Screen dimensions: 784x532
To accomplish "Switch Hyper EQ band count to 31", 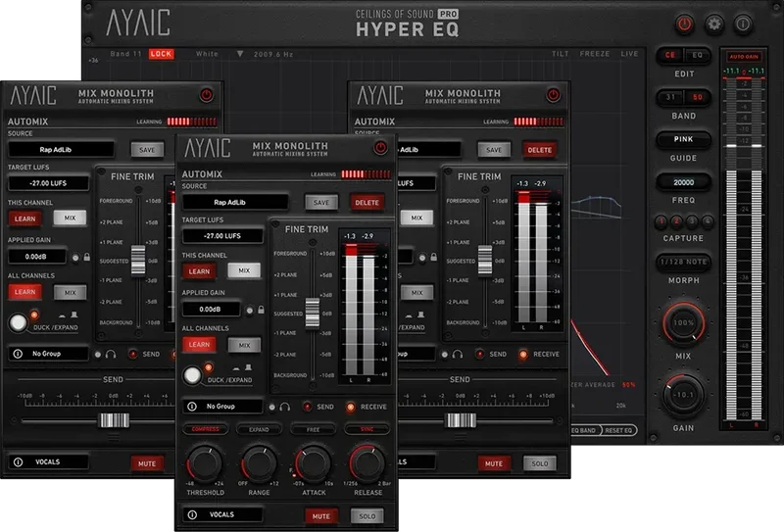I will click(670, 97).
